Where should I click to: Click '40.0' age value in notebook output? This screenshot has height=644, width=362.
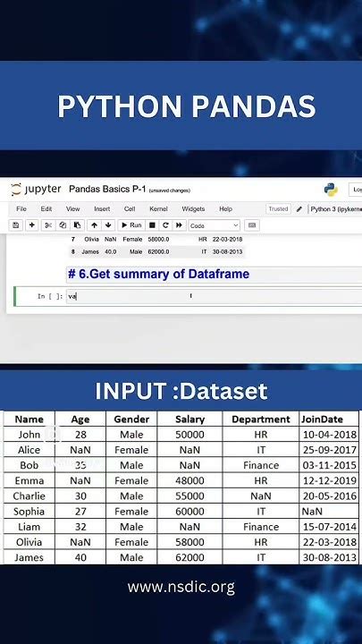coord(111,251)
